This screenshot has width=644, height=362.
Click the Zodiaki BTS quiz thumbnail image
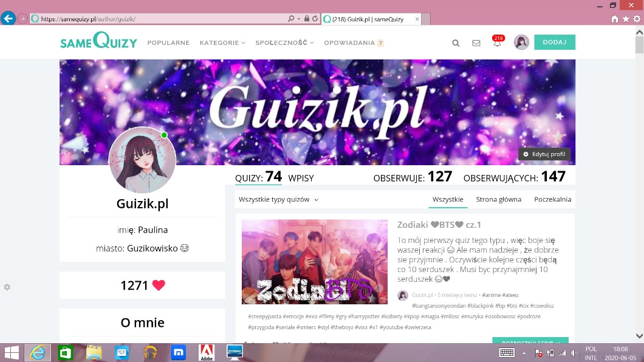coord(314,262)
